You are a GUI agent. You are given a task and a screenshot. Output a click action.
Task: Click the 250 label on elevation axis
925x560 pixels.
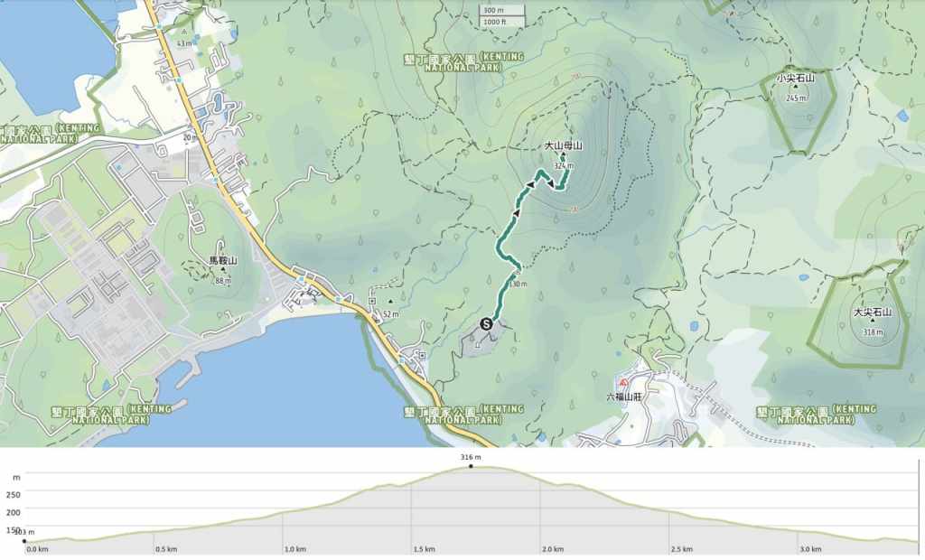14,494
